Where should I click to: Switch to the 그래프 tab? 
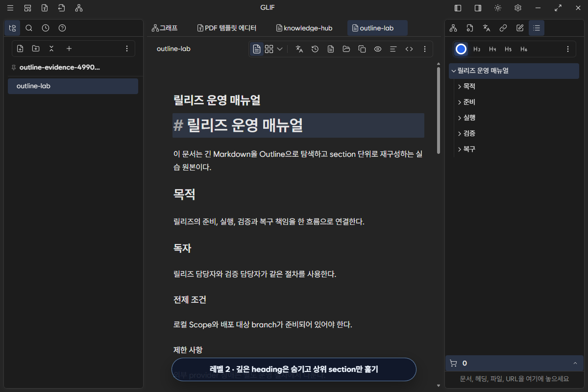click(165, 28)
